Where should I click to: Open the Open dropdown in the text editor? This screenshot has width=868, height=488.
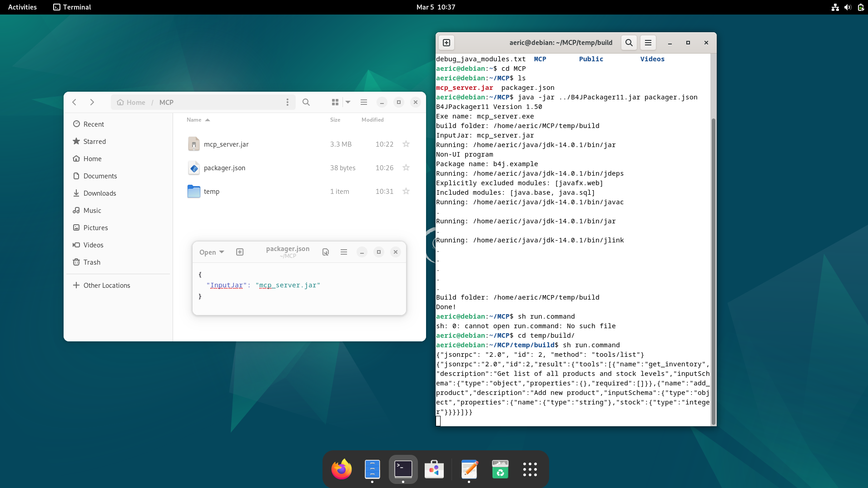click(x=211, y=252)
